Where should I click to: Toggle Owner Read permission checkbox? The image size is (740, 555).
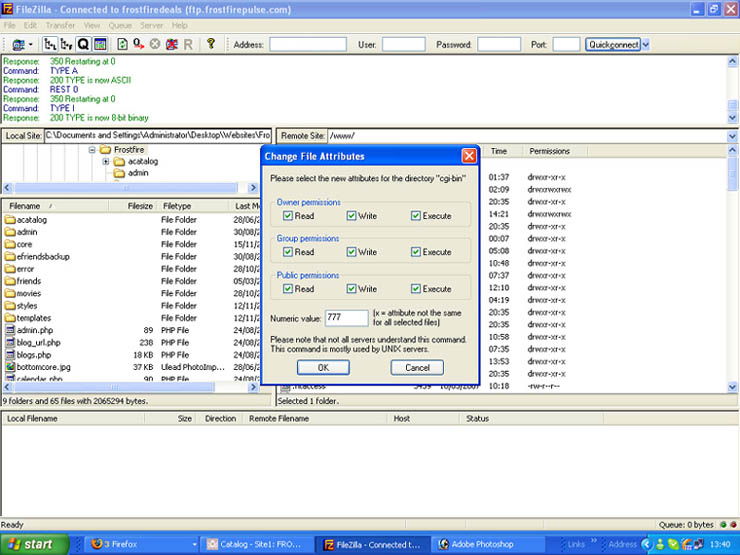(288, 216)
